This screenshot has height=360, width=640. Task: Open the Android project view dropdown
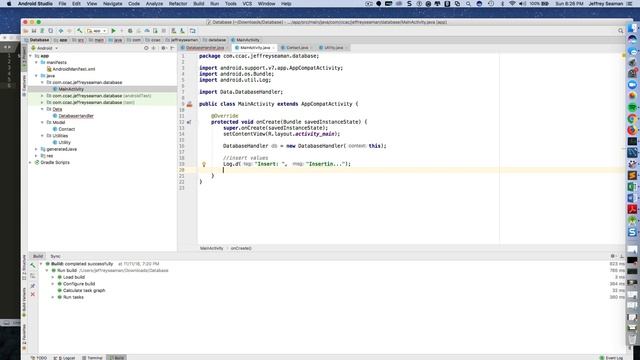coord(44,48)
